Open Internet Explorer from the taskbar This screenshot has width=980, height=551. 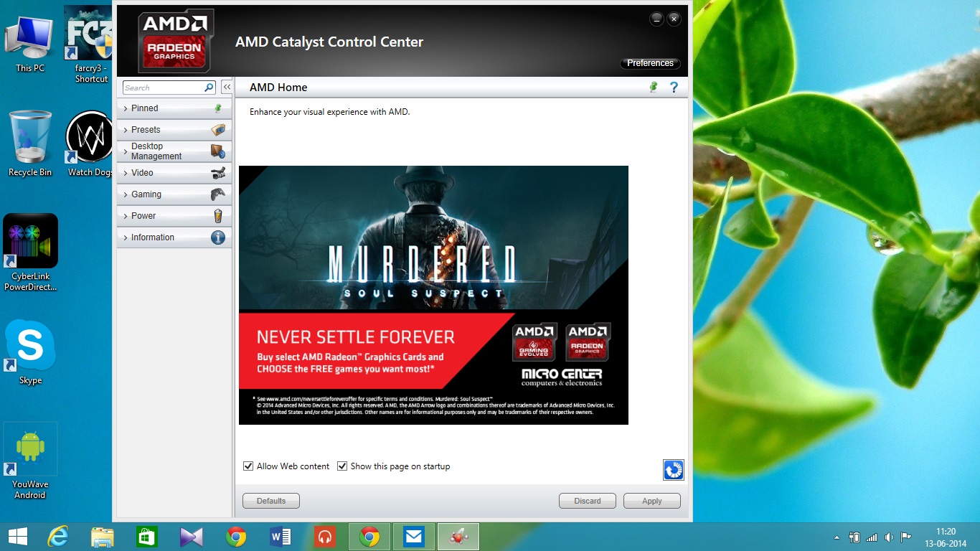(x=59, y=537)
